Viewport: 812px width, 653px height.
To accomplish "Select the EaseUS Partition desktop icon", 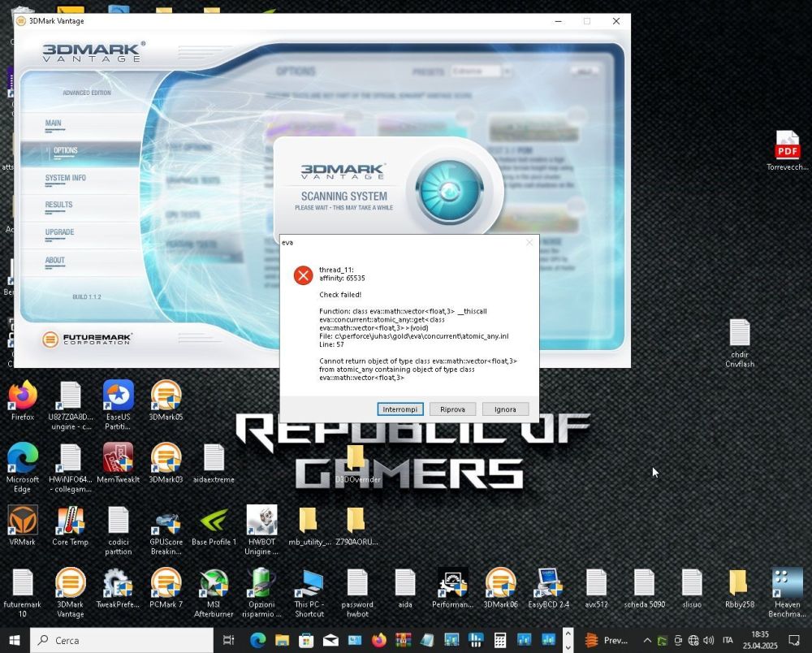I will 118,405.
